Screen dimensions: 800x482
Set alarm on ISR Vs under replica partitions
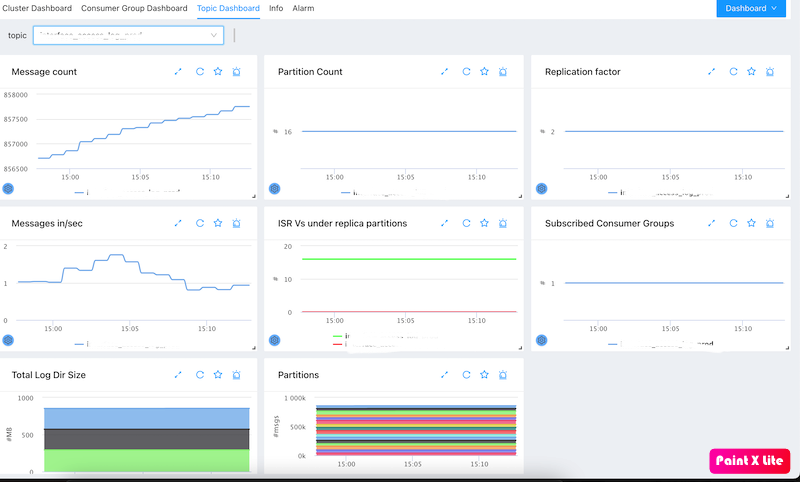click(x=503, y=223)
